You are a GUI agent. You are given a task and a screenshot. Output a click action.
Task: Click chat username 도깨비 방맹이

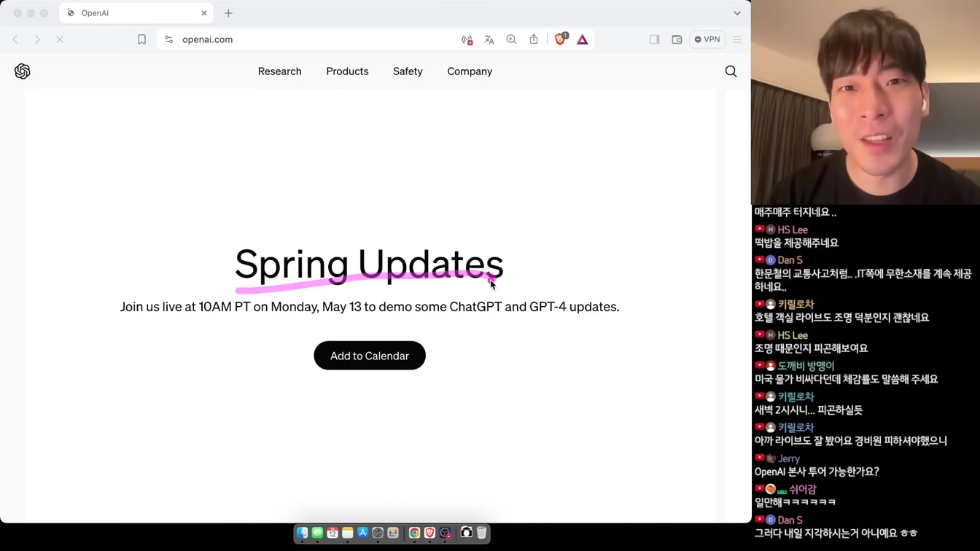[x=806, y=366]
